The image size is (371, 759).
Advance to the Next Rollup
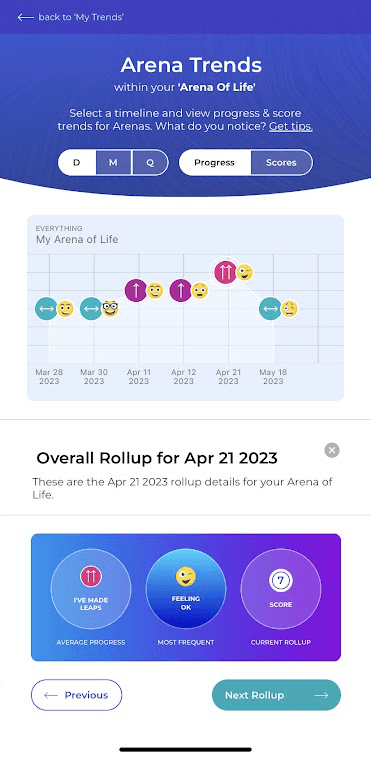tap(277, 695)
